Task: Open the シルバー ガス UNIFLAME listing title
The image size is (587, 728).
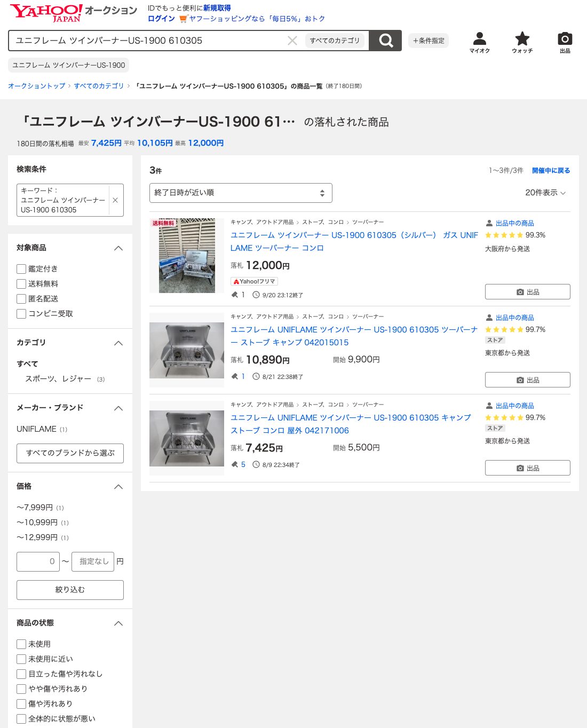Action: click(x=354, y=242)
